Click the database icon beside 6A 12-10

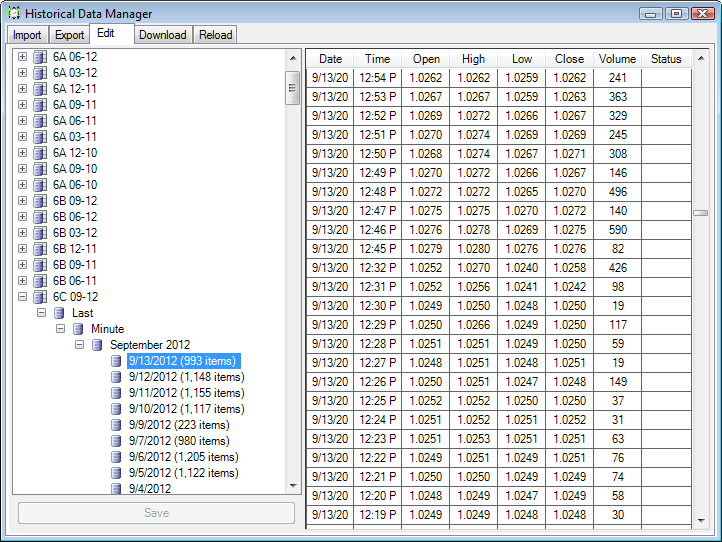[40, 153]
